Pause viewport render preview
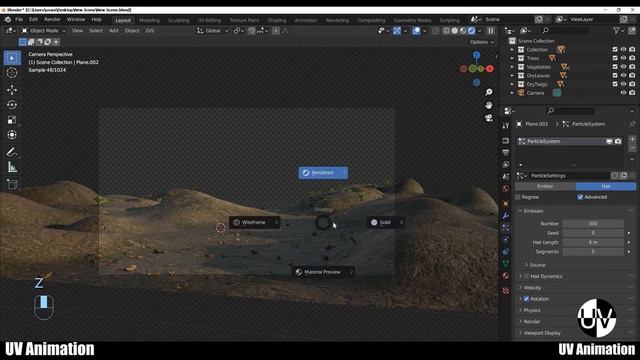Image resolution: width=640 pixels, height=360 pixels. click(x=491, y=31)
